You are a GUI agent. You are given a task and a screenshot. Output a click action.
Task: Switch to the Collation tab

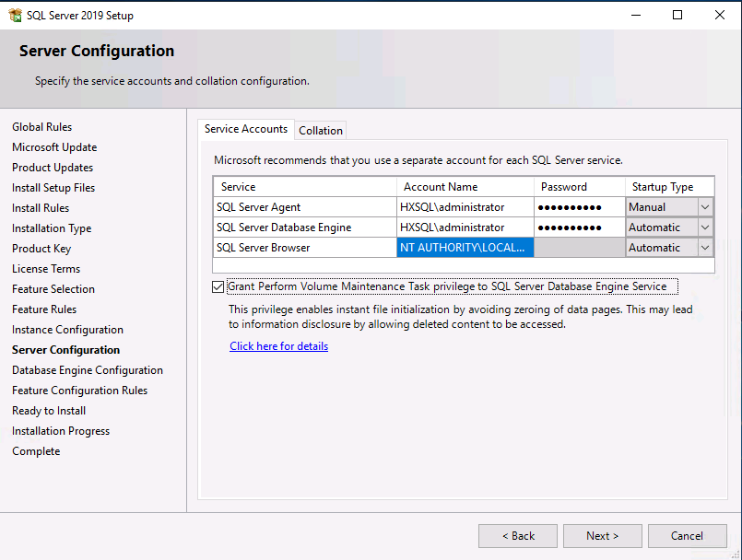tap(321, 131)
